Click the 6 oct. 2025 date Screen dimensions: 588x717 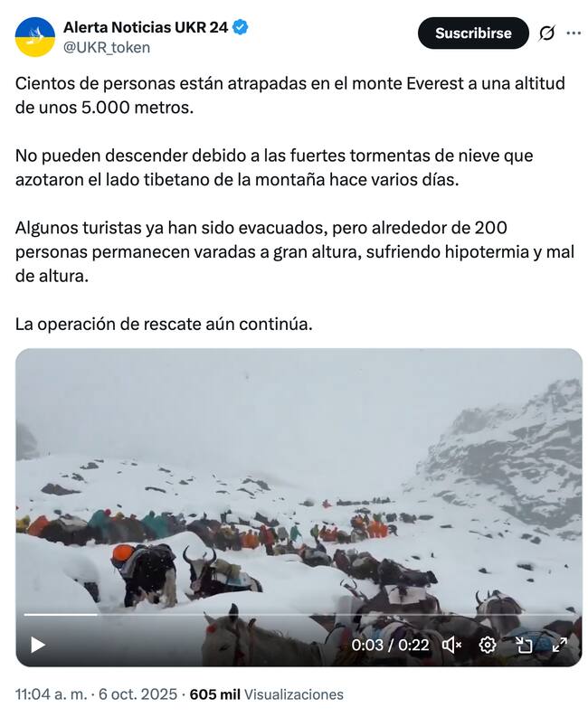point(138,694)
